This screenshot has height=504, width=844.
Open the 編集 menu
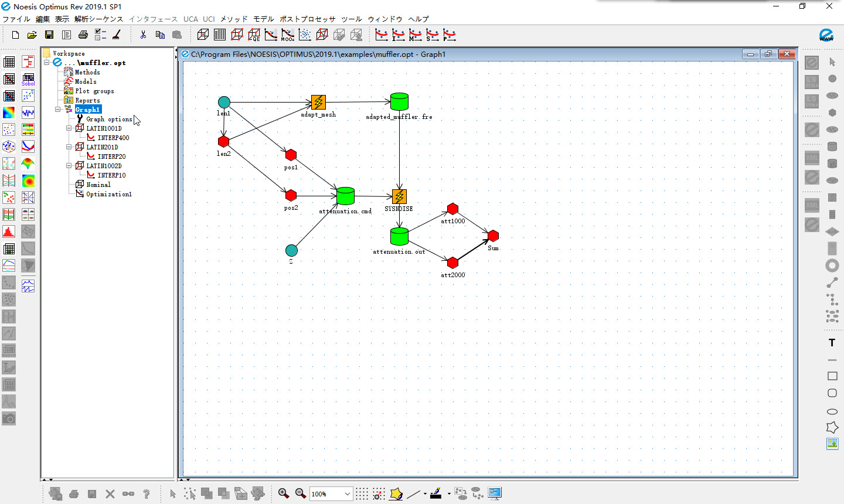pos(43,19)
